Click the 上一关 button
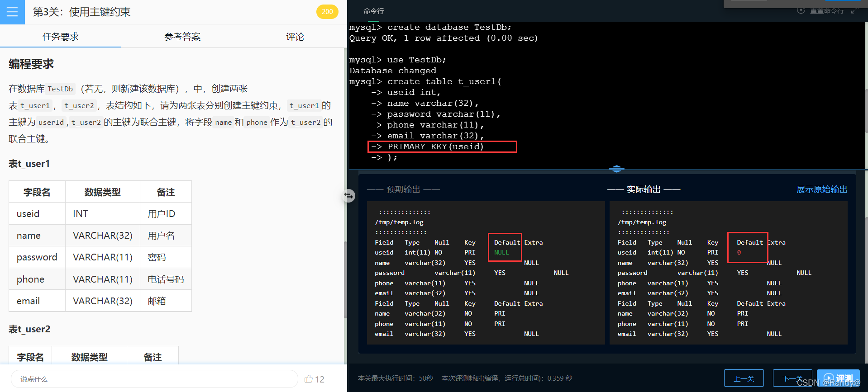 pyautogui.click(x=744, y=378)
